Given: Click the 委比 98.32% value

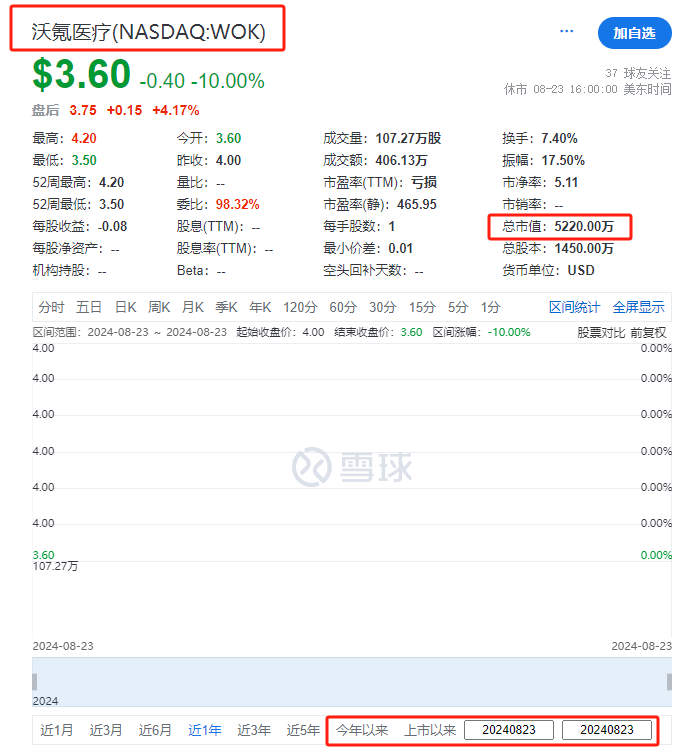Looking at the screenshot, I should click(x=238, y=204).
